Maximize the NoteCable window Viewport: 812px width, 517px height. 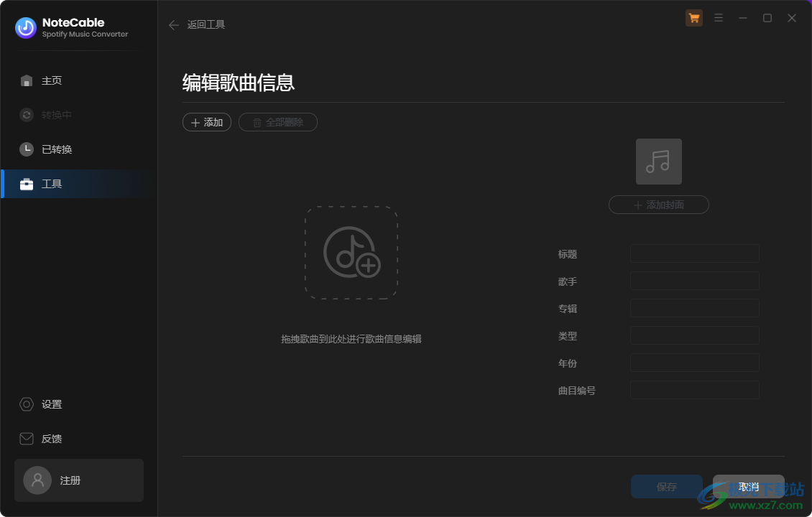pos(767,18)
